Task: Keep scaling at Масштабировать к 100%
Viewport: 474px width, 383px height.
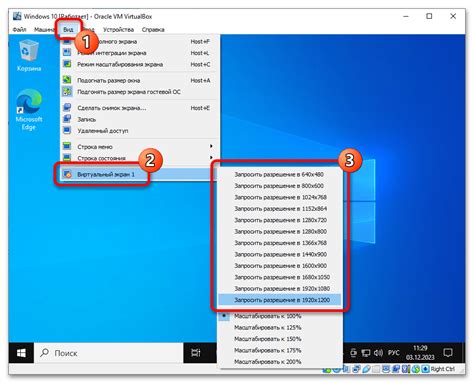Action: (x=280, y=316)
